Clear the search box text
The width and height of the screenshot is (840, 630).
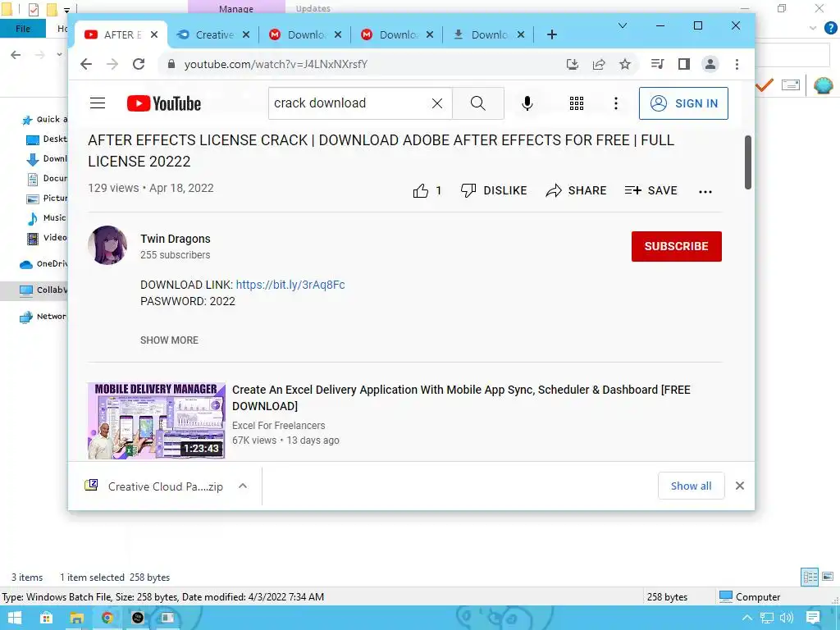coord(437,103)
